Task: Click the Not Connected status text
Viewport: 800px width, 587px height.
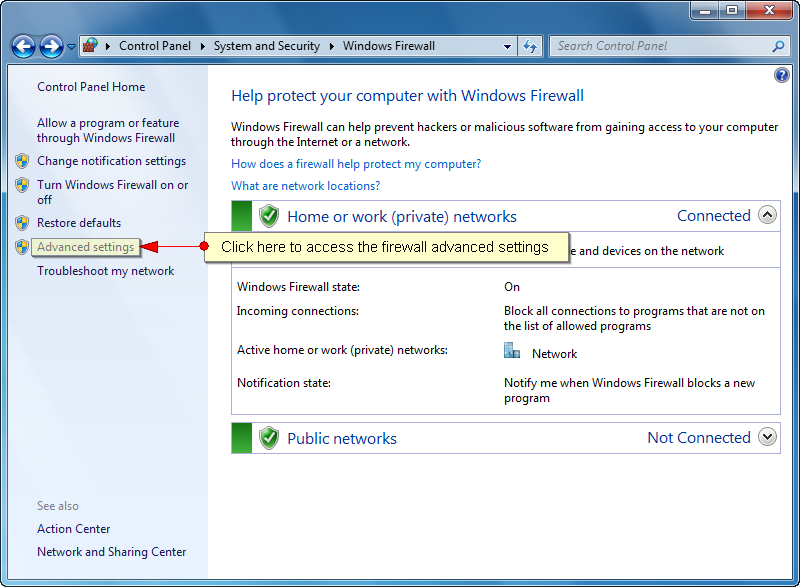Action: coord(698,438)
